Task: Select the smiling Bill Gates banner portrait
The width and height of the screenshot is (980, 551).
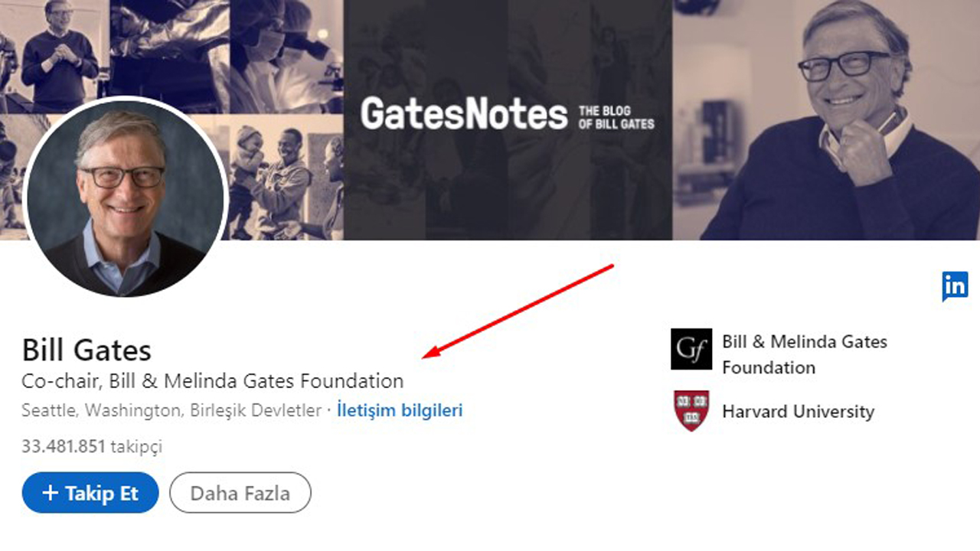Action: point(842,115)
